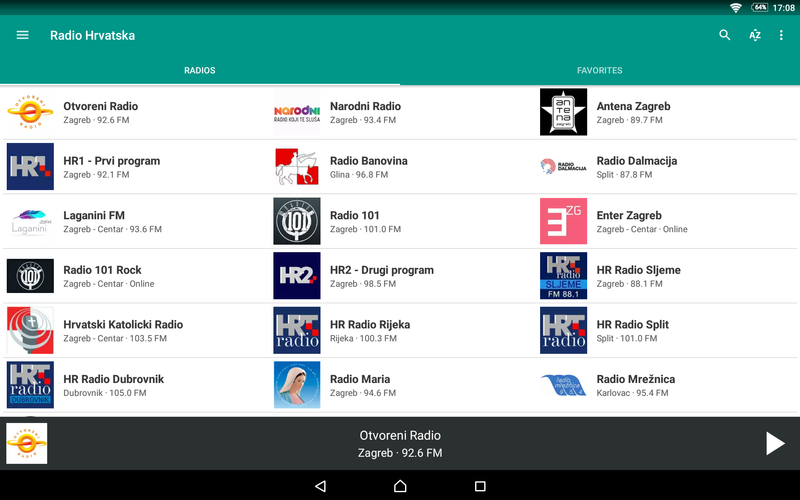
Task: Tap 'Split · 87.8 FM' subtitle
Action: (x=624, y=174)
